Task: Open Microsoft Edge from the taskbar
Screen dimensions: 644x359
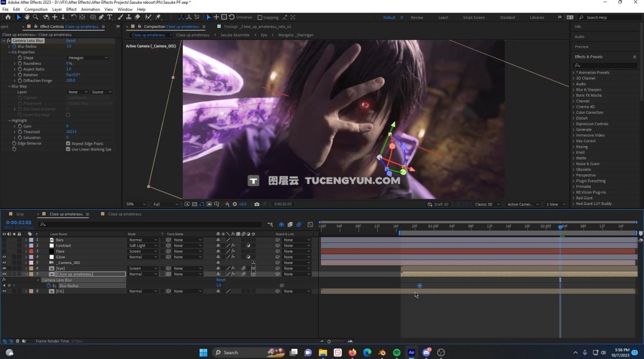Action: click(x=367, y=353)
